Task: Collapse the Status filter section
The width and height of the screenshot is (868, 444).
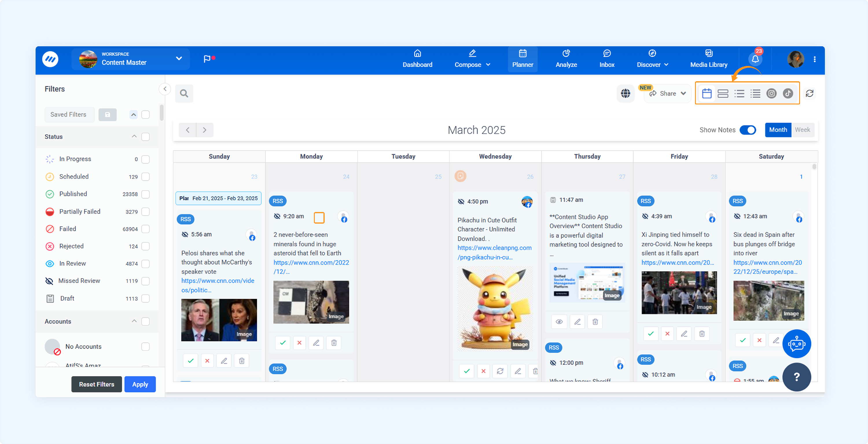Action: tap(134, 137)
